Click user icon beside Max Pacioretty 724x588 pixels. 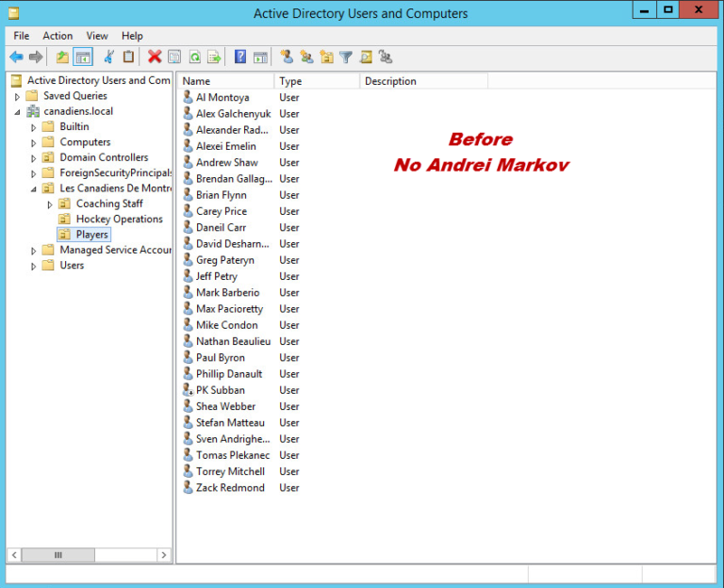click(x=188, y=308)
